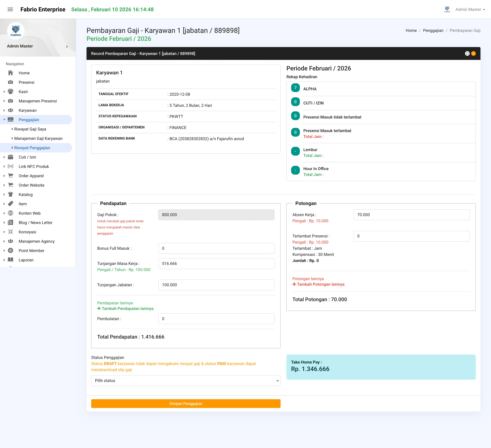
Task: Click the Kasir printer icon
Action: coord(11,92)
